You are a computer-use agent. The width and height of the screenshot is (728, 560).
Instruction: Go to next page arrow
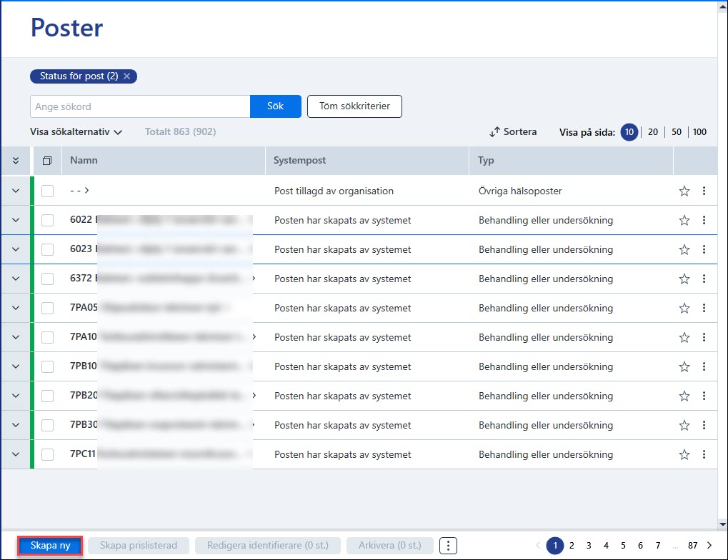709,546
